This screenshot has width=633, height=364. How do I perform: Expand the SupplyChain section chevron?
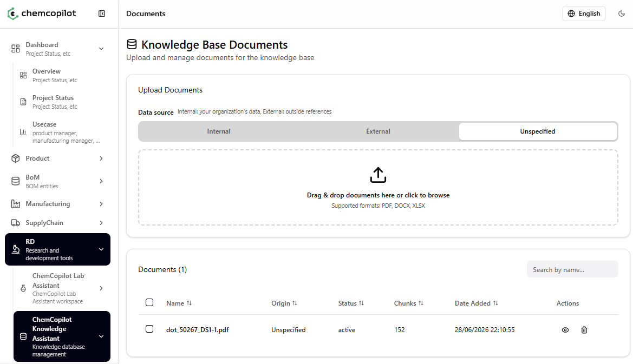(101, 223)
